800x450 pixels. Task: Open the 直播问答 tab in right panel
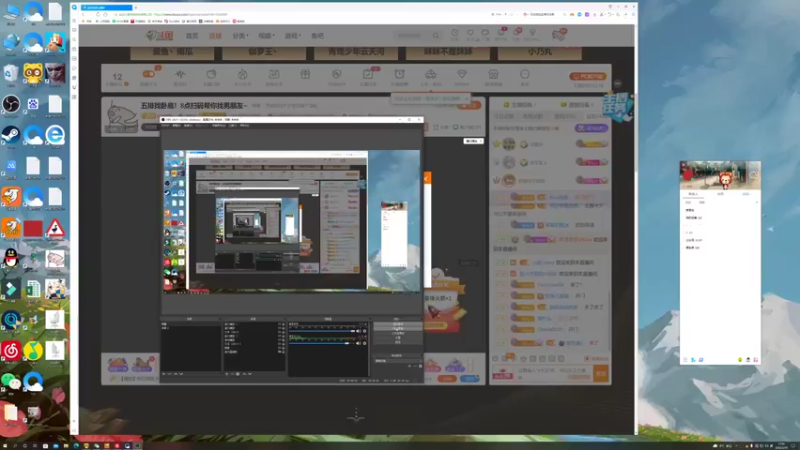pyautogui.click(x=578, y=105)
